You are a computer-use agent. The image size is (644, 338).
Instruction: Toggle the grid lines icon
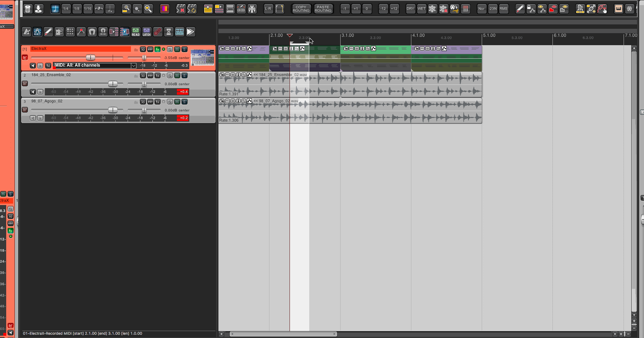[70, 32]
